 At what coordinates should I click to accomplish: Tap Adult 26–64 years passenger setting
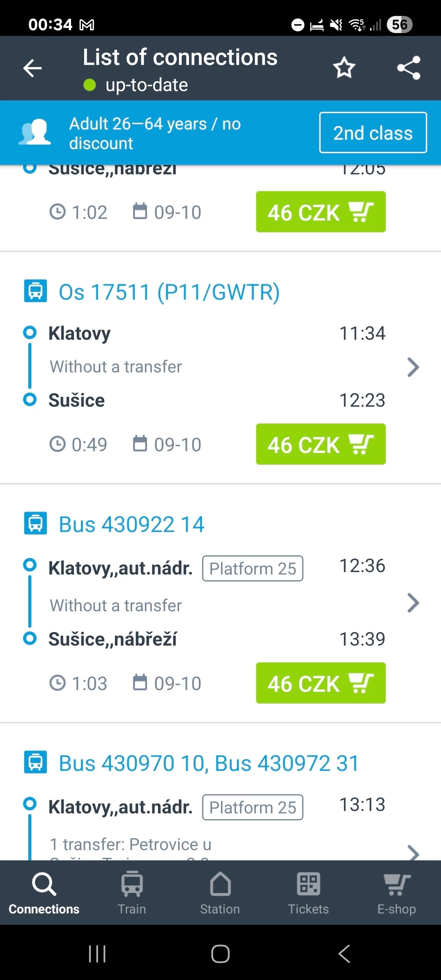coord(155,133)
